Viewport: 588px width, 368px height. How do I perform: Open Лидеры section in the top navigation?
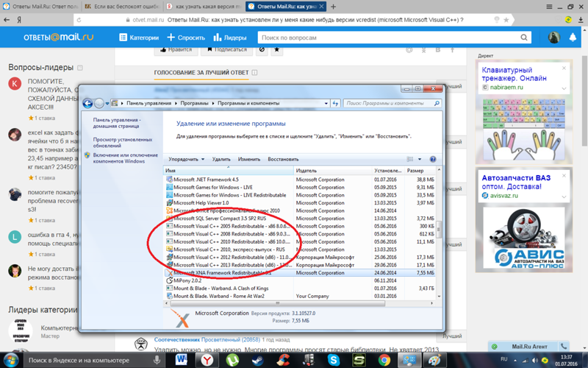click(230, 38)
